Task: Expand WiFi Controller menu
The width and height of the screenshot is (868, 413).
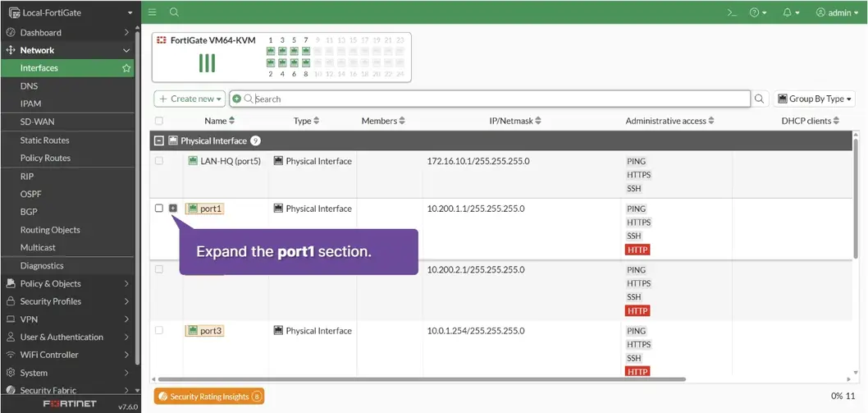Action: (67, 355)
